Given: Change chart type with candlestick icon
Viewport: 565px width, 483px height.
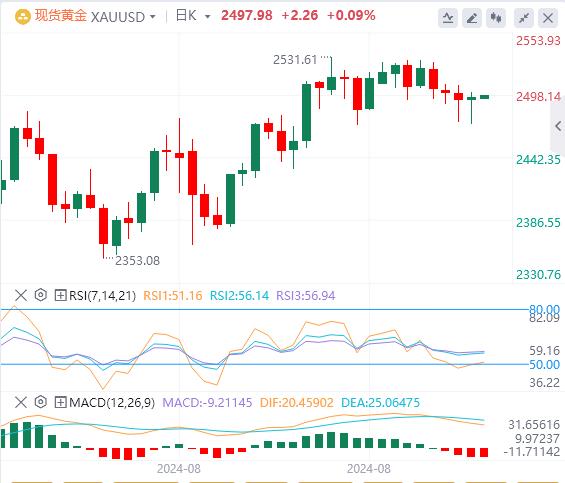Looking at the screenshot, I should (496, 18).
